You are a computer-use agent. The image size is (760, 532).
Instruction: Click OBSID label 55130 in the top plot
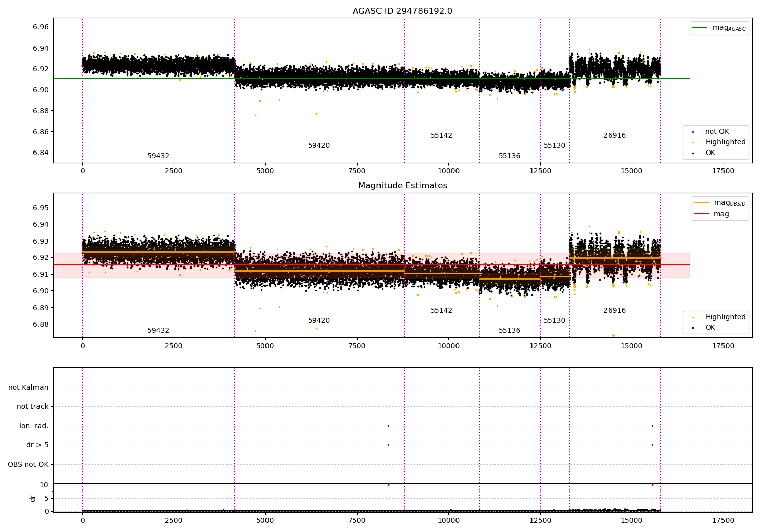click(x=554, y=146)
